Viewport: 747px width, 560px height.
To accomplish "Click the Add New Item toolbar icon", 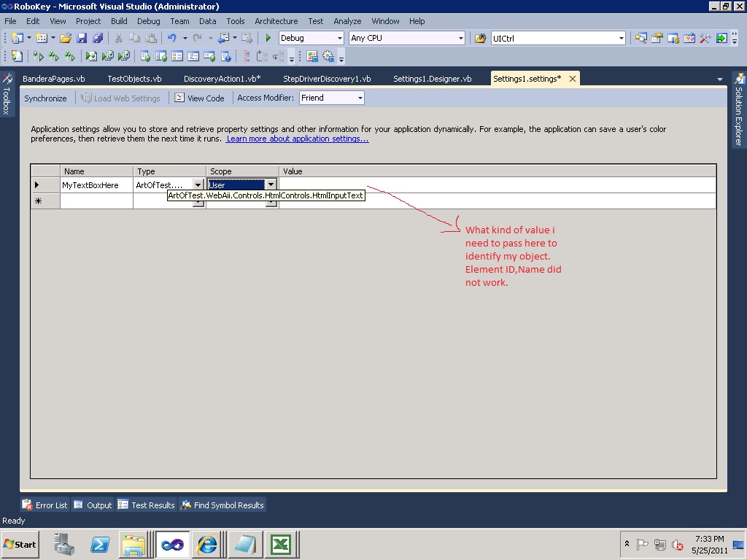I will tap(42, 38).
